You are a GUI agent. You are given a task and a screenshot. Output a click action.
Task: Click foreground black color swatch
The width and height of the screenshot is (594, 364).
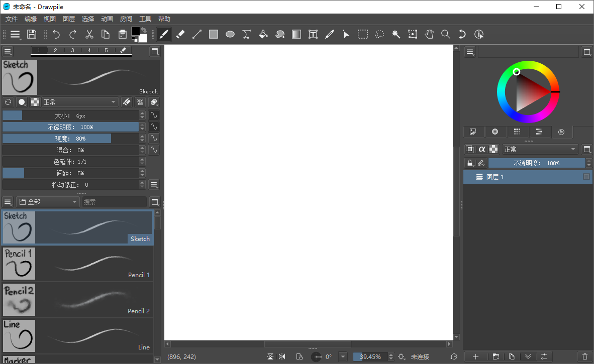pos(136,32)
